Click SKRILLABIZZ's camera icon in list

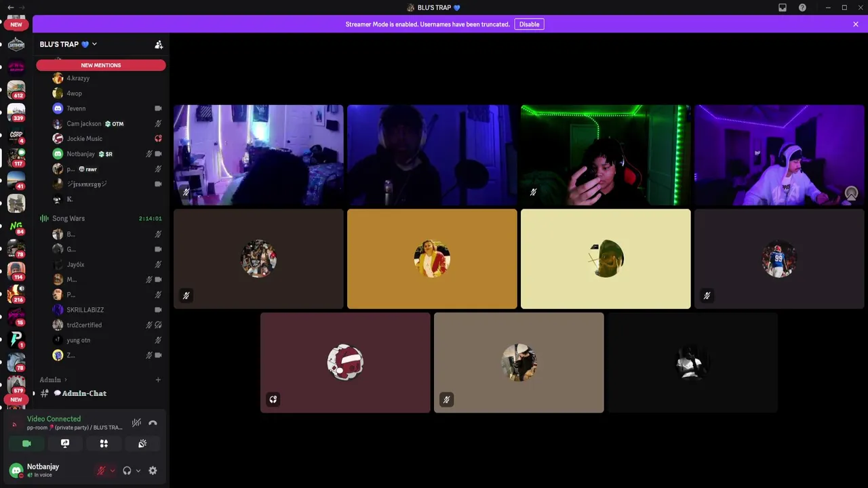158,310
